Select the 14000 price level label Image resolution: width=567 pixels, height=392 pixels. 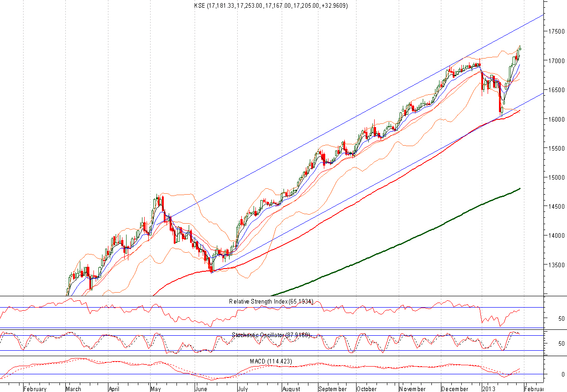click(x=556, y=235)
